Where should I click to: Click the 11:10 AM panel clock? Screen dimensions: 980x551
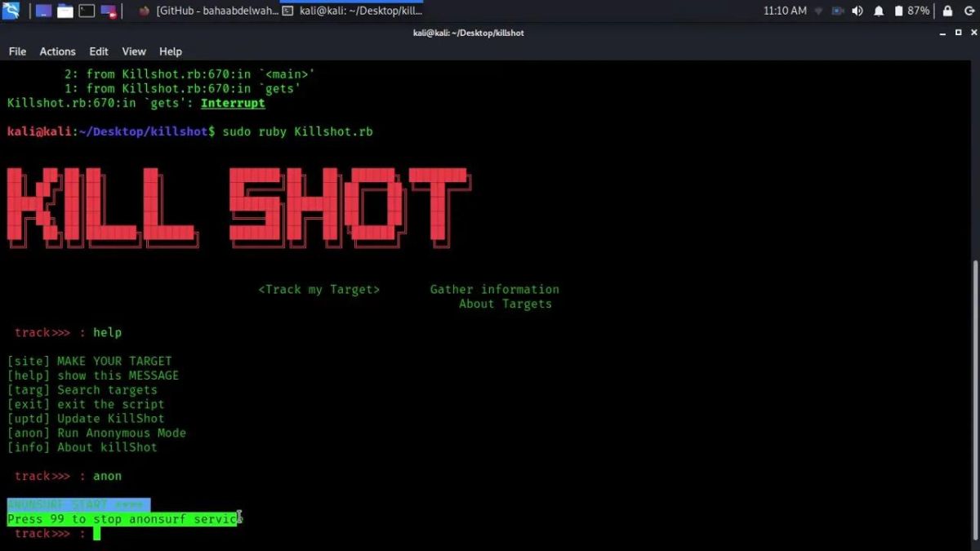click(785, 11)
